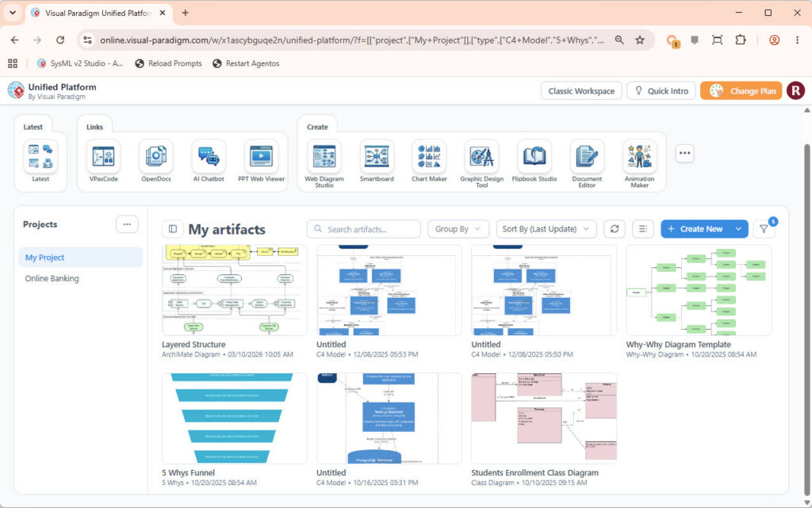Click the zoom magnifier in address bar
The width and height of the screenshot is (812, 508).
[x=619, y=40]
